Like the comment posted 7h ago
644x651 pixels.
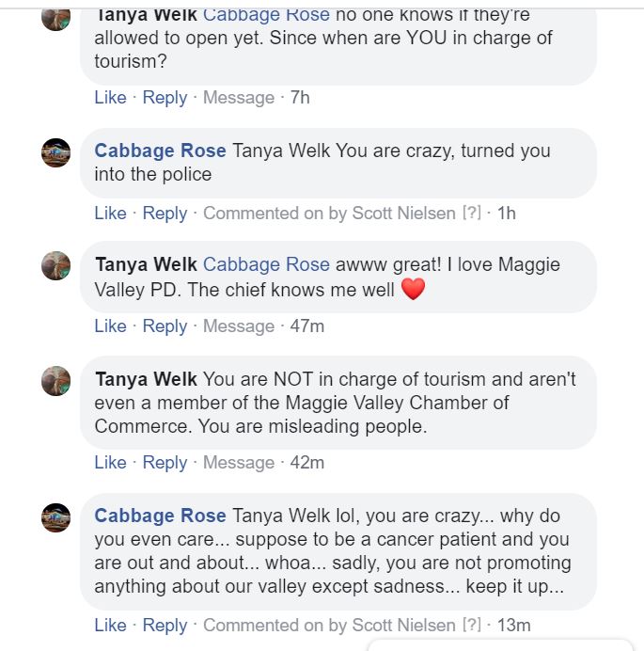point(110,98)
